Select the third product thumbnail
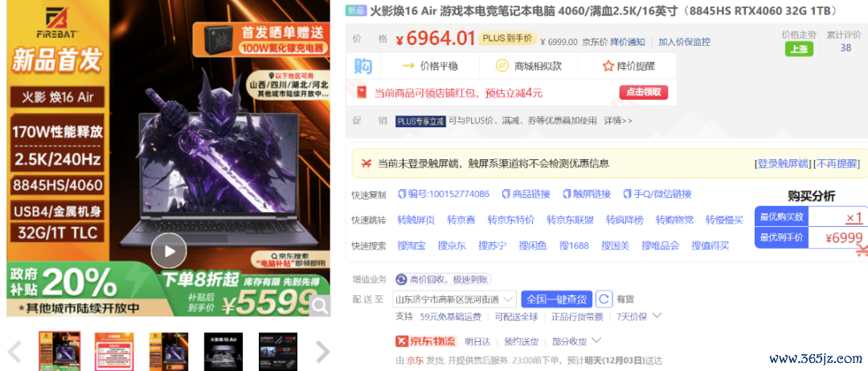 point(169,352)
